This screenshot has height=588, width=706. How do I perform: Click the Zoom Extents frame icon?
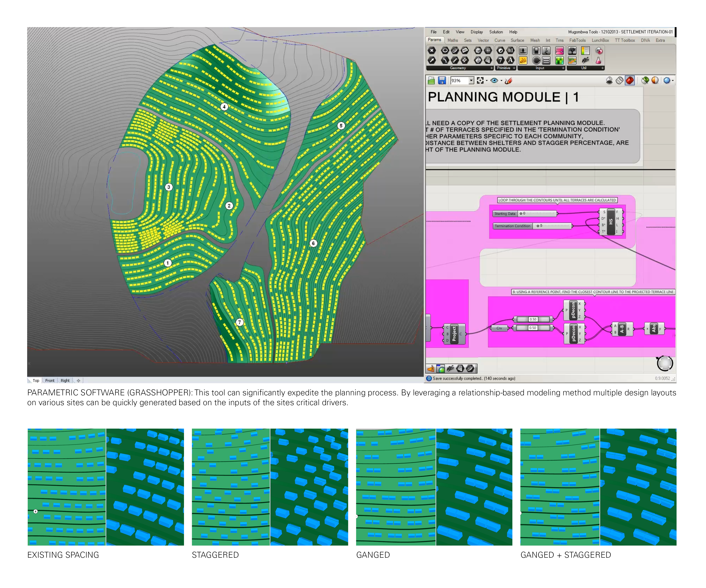click(x=480, y=81)
